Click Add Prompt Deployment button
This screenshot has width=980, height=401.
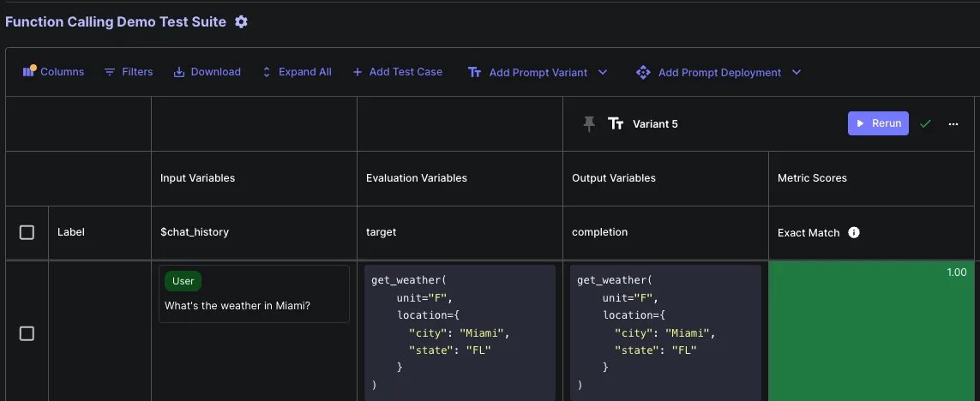709,73
